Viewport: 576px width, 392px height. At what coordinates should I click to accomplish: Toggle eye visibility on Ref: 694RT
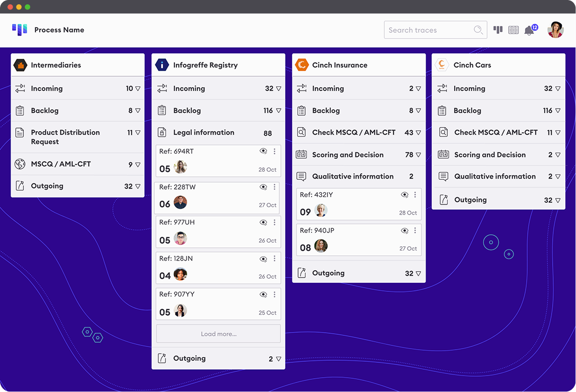click(x=263, y=152)
